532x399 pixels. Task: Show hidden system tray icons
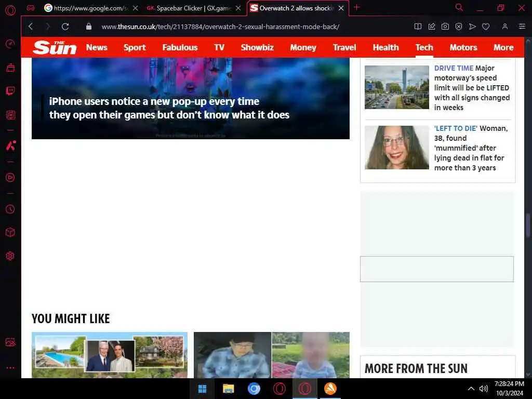471,389
